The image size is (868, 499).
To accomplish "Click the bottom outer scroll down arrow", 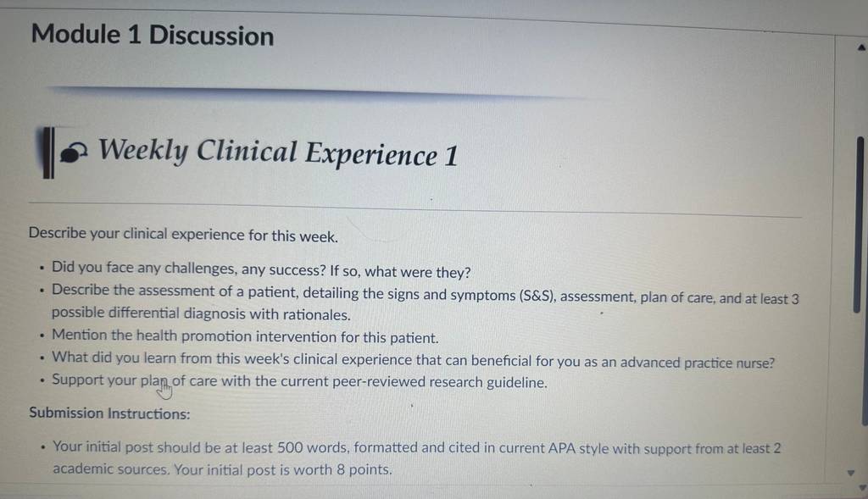I will coord(861,488).
